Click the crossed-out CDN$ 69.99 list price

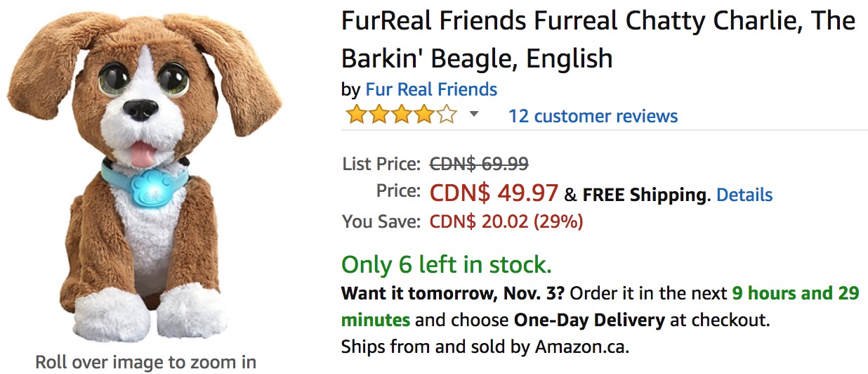[x=479, y=165]
